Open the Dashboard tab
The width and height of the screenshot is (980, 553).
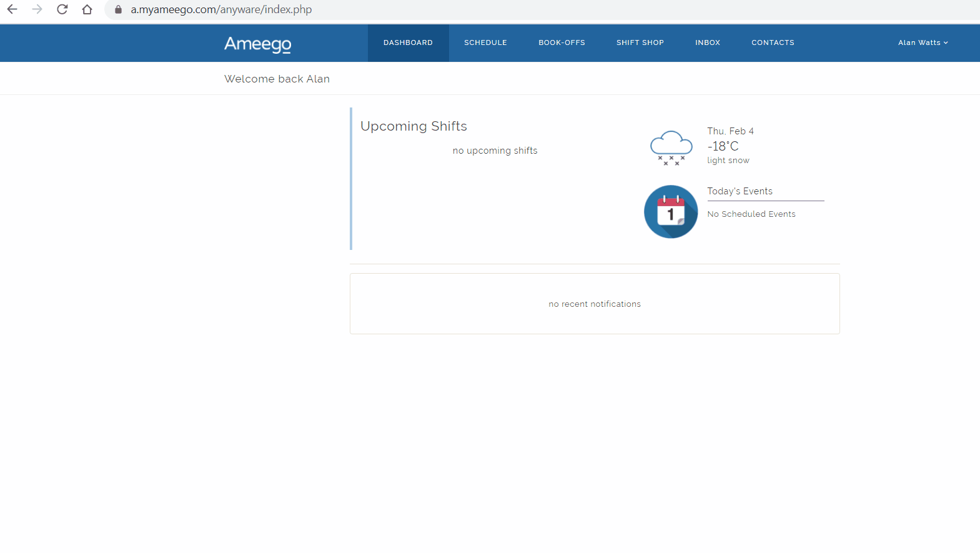point(408,42)
